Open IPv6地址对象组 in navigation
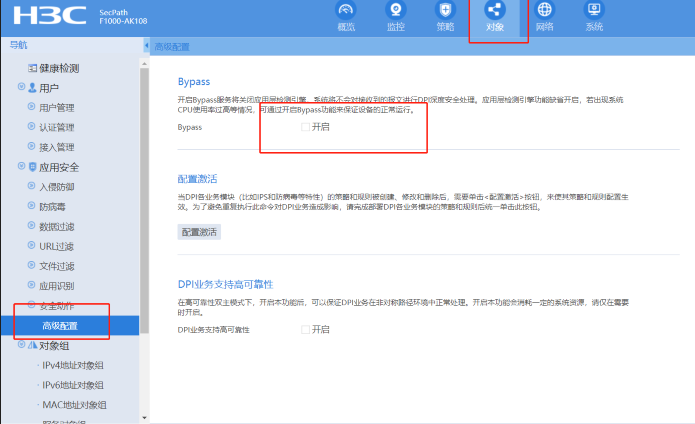Image resolution: width=695 pixels, height=424 pixels. click(73, 385)
